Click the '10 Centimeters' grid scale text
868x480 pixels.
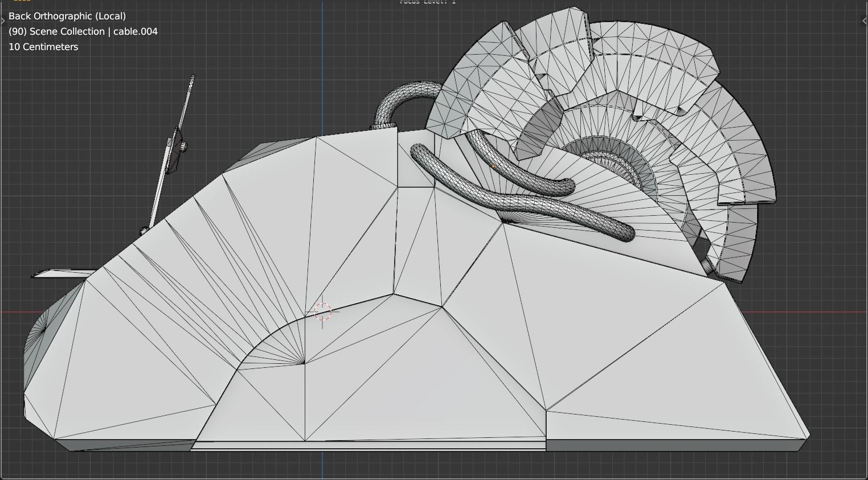coord(43,47)
